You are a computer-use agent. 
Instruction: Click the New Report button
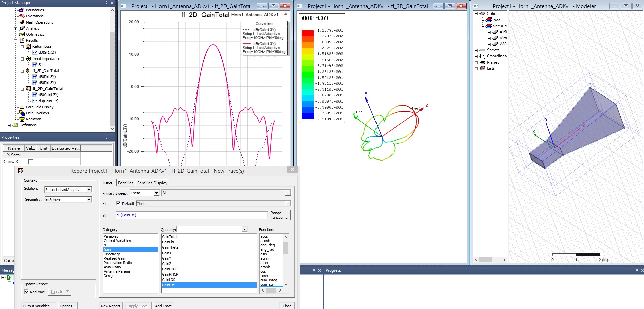tap(111, 306)
